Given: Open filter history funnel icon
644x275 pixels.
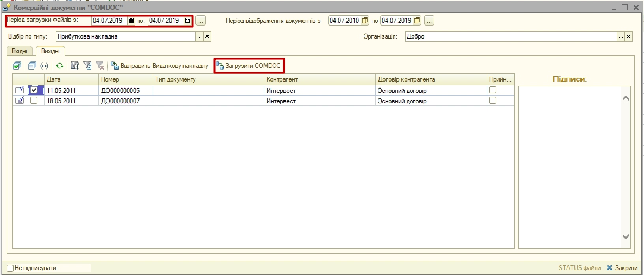Looking at the screenshot, I should (87, 66).
